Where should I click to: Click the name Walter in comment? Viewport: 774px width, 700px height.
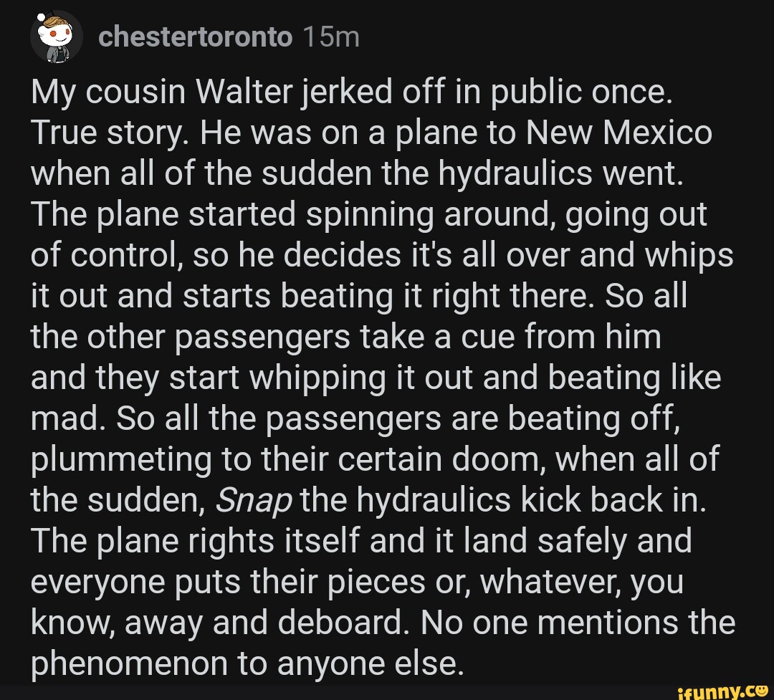tap(245, 94)
